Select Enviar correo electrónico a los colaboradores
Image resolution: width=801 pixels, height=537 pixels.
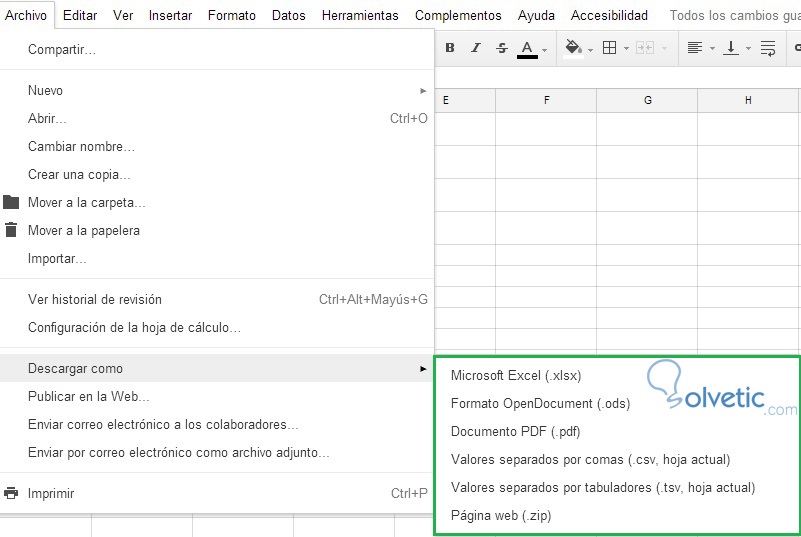(x=217, y=425)
